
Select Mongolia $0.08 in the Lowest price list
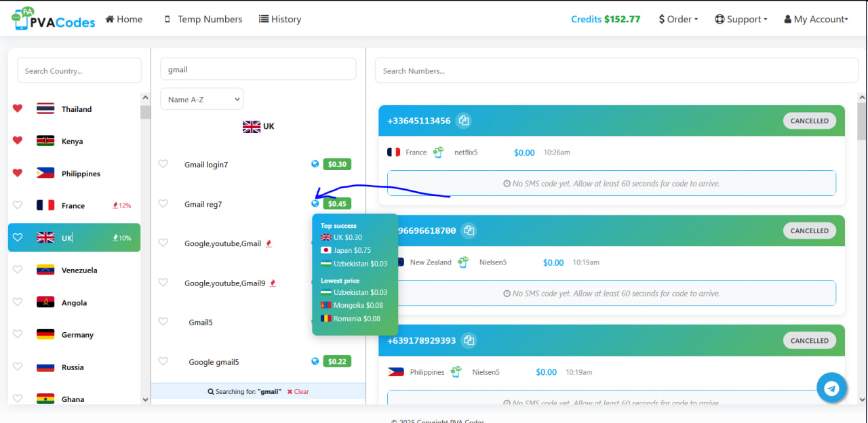pos(352,305)
